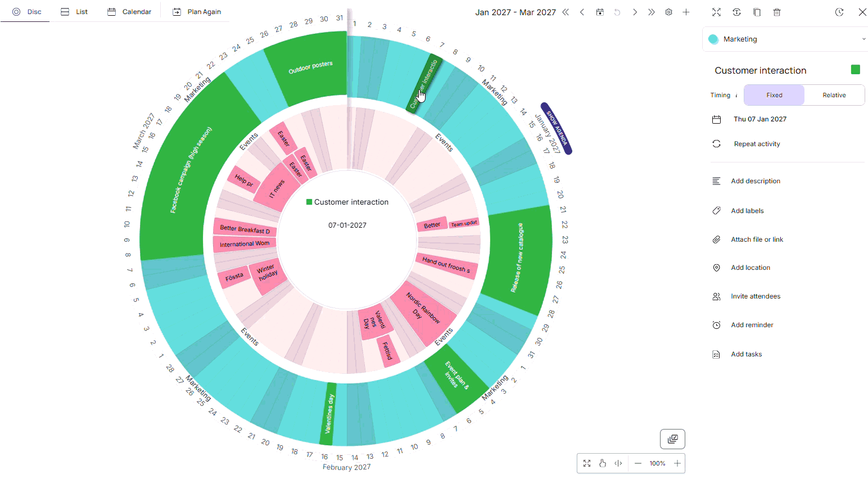
Task: Open the date picker calendar icon in toolbar
Action: pyautogui.click(x=600, y=12)
